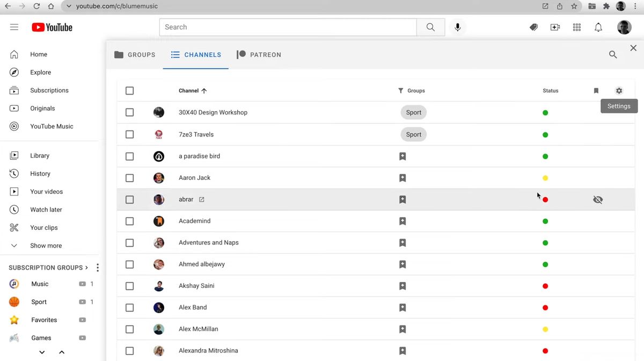The image size is (644, 361).
Task: Click the search magnifier in channels panel
Action: coord(613,55)
